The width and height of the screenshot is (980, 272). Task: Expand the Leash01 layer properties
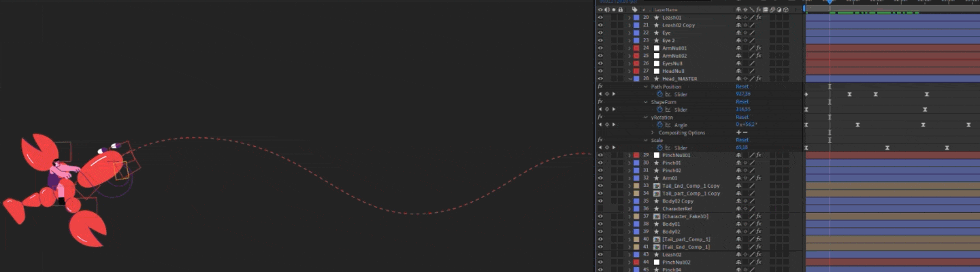coord(630,17)
